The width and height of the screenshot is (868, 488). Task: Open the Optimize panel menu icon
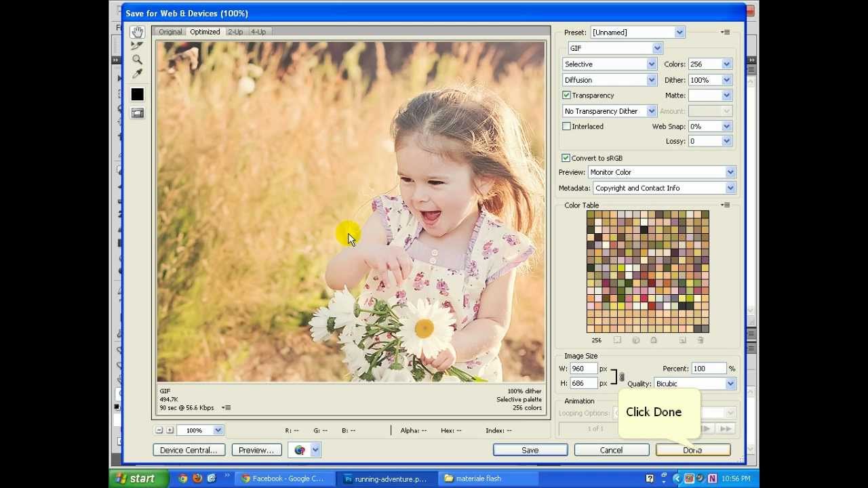tap(725, 32)
